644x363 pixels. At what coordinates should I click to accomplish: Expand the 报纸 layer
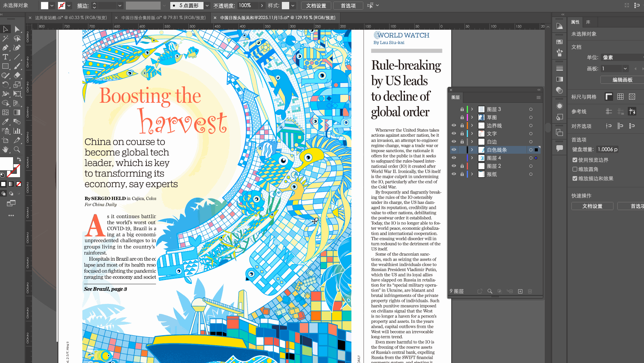(x=472, y=174)
